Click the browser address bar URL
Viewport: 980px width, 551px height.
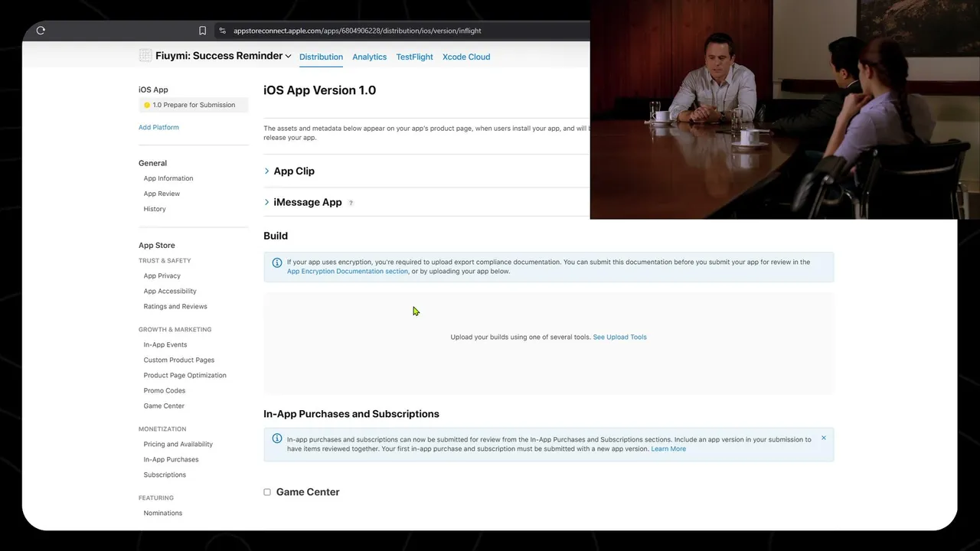point(358,31)
